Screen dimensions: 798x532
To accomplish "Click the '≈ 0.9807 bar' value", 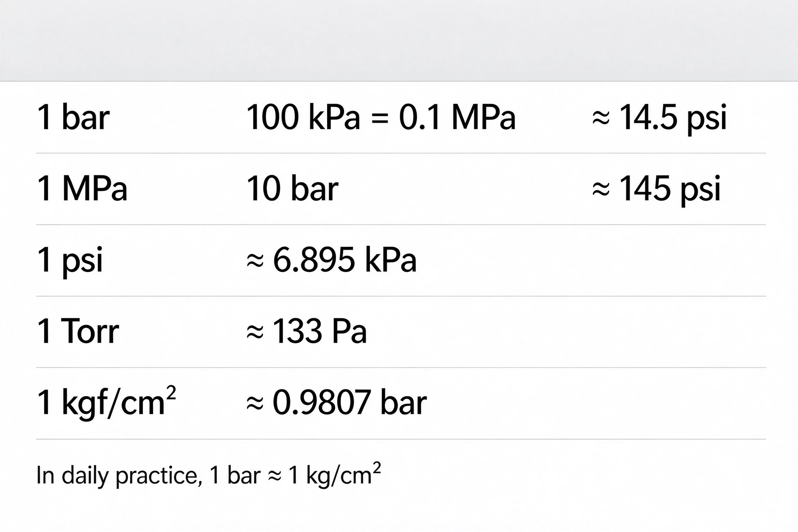I will (x=336, y=402).
